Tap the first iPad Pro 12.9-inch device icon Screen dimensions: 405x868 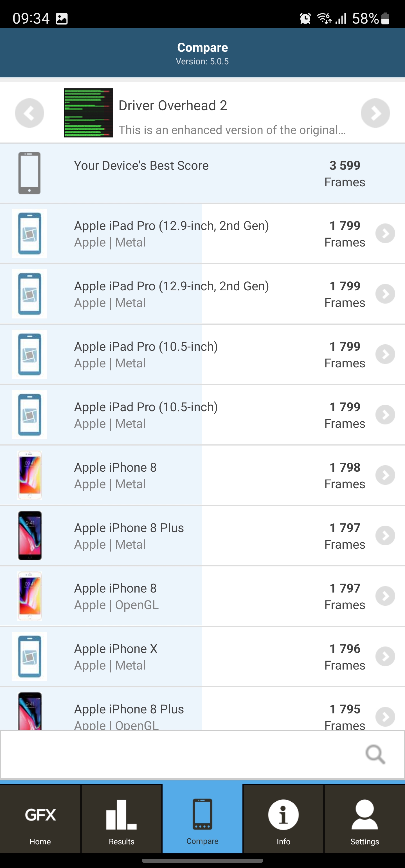point(30,233)
